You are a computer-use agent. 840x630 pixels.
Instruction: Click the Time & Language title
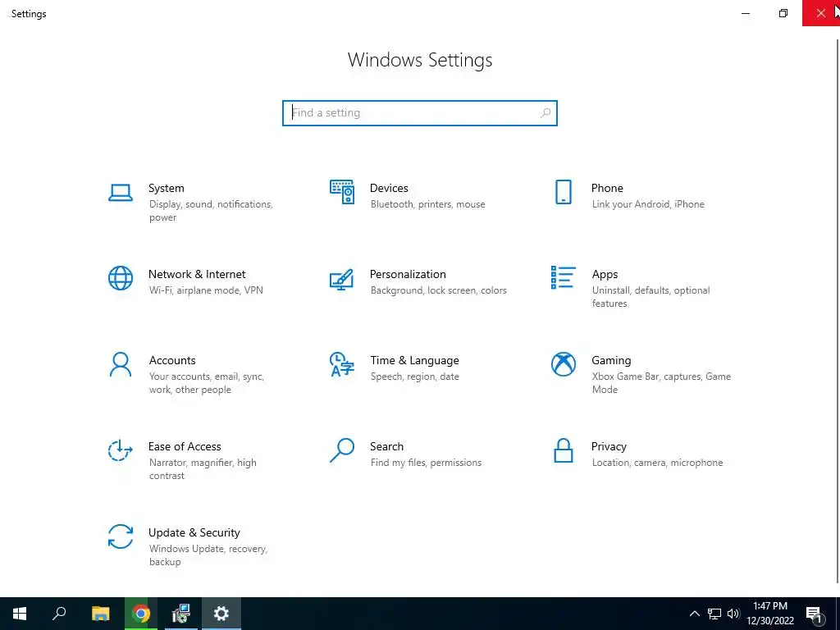point(414,361)
